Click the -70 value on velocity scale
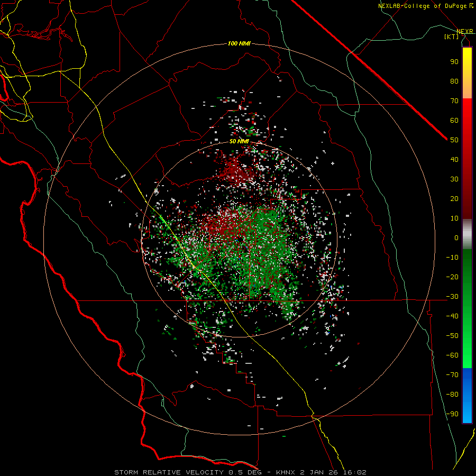The height and width of the screenshot is (476, 476). 452,375
